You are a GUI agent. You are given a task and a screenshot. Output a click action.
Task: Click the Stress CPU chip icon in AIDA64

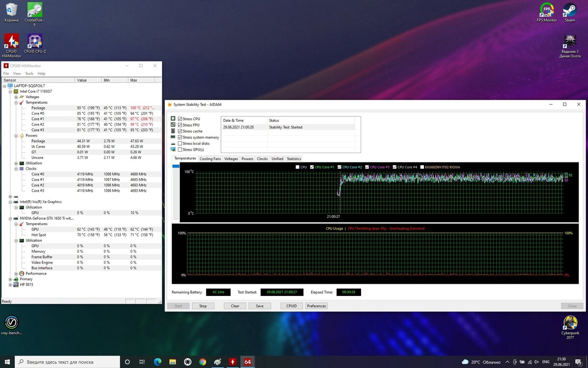coord(172,118)
